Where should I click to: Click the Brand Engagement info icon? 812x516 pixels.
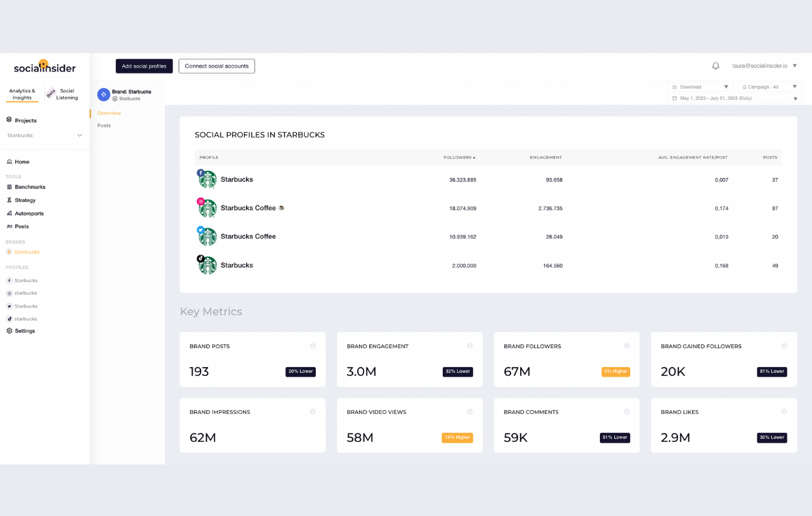(x=470, y=346)
